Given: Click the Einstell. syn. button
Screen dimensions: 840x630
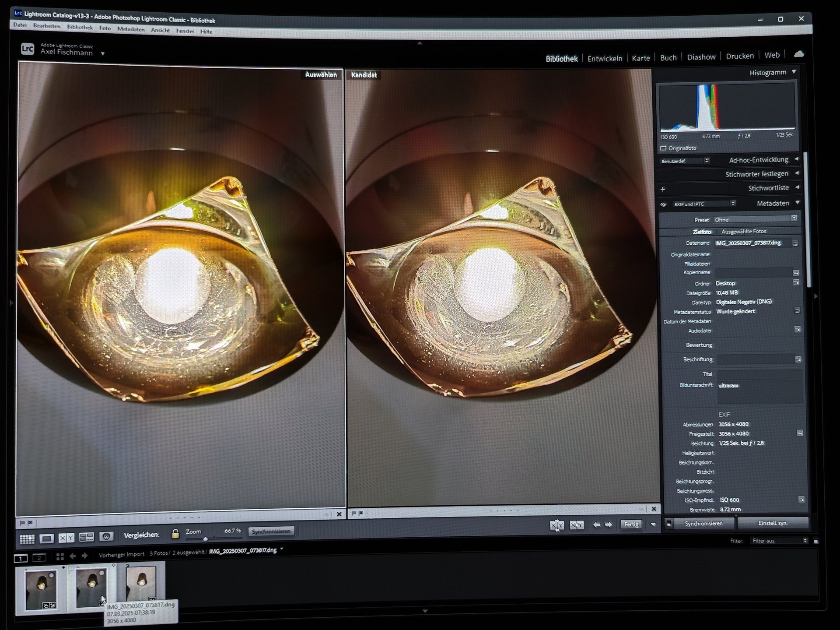Looking at the screenshot, I should pyautogui.click(x=773, y=523).
